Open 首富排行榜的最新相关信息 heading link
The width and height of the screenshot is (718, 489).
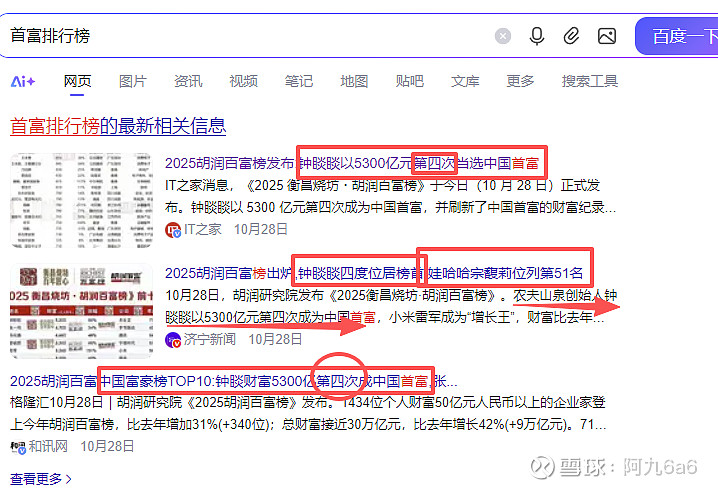pyautogui.click(x=118, y=126)
